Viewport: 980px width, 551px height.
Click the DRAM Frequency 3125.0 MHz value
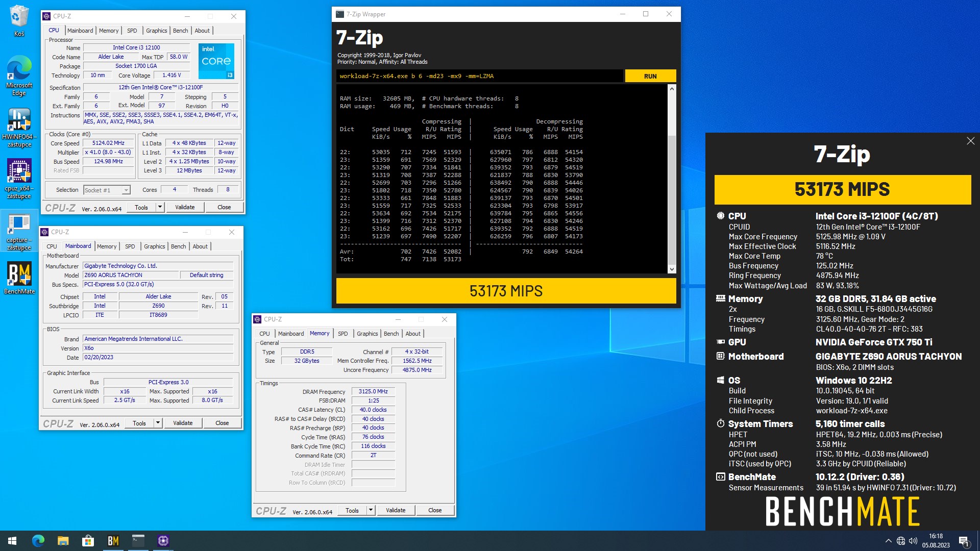[x=373, y=392]
